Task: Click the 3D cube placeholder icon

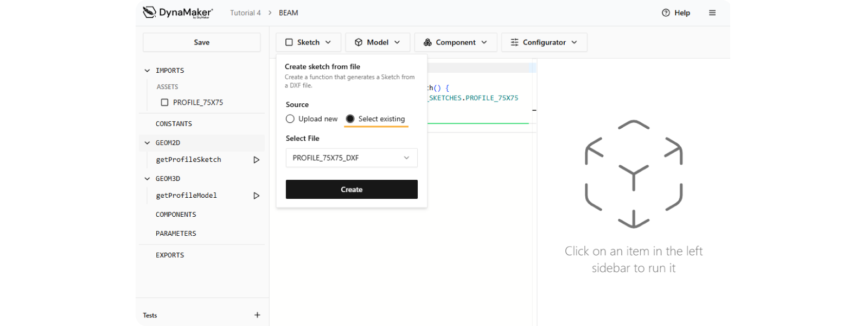Action: pos(634,174)
